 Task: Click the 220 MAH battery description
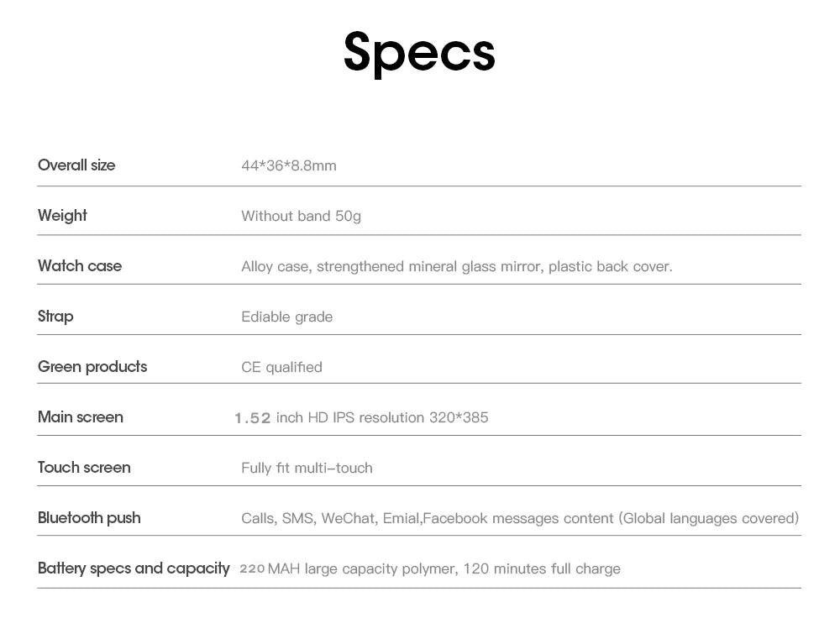coord(430,568)
